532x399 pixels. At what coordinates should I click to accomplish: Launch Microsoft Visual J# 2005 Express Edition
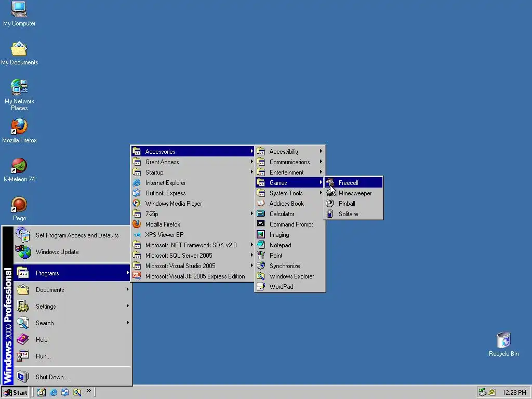click(193, 276)
